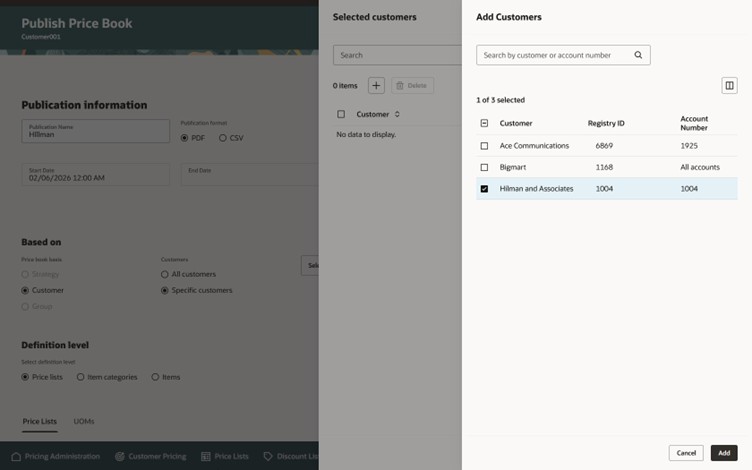This screenshot has height=470, width=752.
Task: Click registry ID 1168
Action: [x=604, y=167]
